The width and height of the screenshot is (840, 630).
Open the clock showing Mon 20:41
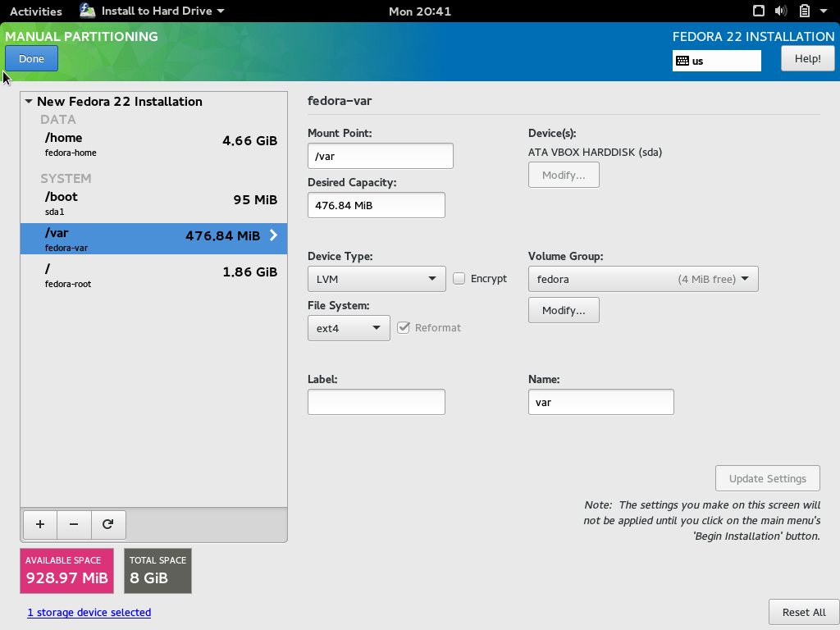click(x=420, y=11)
